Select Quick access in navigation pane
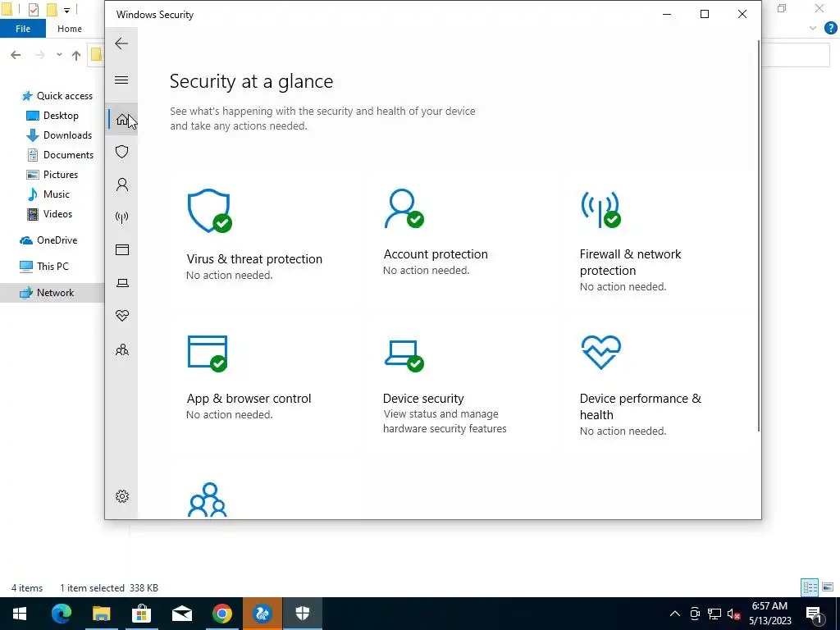This screenshot has height=630, width=840. 57,96
